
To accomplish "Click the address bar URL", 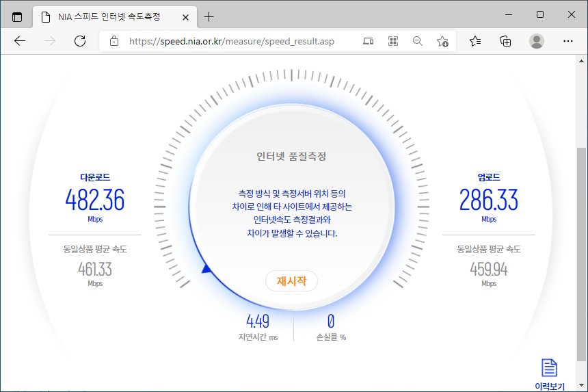I will pos(232,41).
